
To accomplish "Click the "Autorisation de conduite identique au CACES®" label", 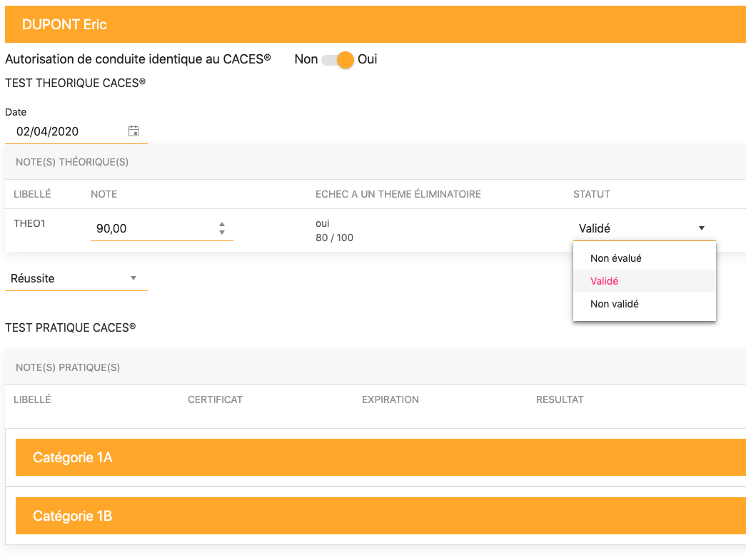I will click(x=138, y=59).
